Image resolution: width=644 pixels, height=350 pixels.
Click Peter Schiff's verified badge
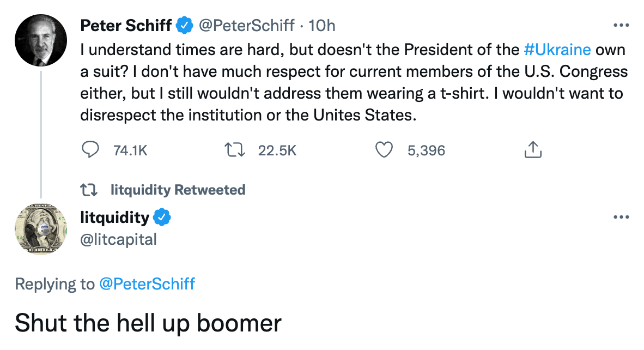click(x=185, y=25)
